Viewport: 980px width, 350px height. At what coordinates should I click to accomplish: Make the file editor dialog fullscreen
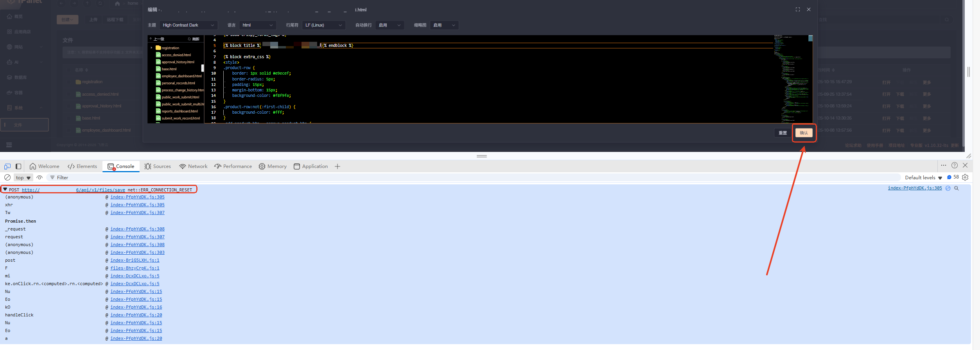point(798,9)
